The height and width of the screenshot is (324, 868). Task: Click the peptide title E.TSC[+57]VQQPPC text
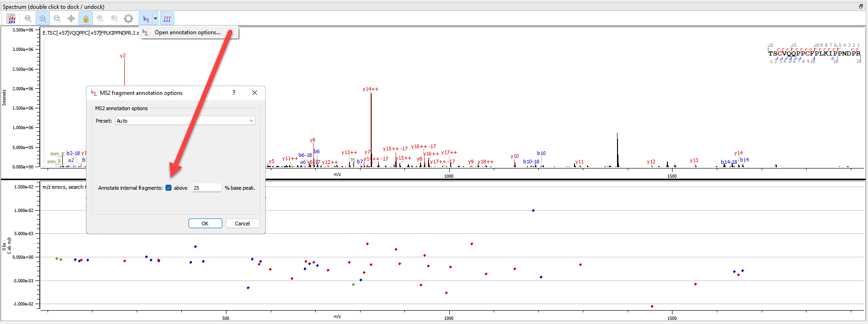[91, 33]
